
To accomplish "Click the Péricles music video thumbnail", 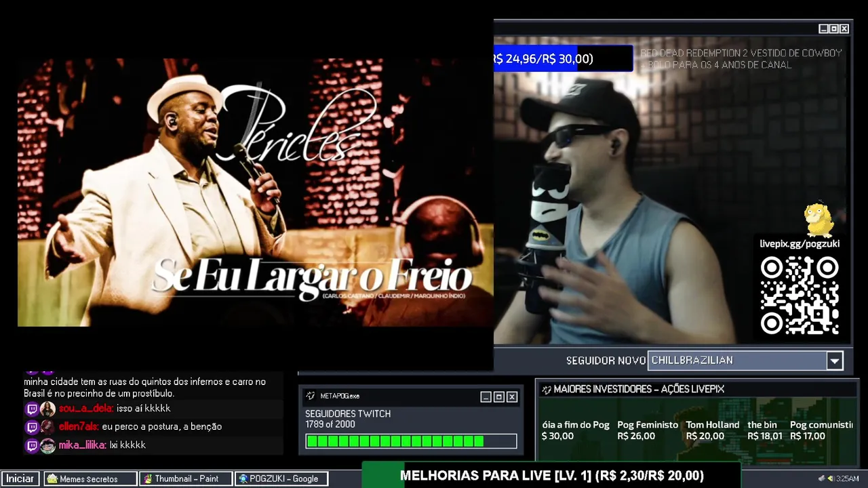I will [256, 192].
